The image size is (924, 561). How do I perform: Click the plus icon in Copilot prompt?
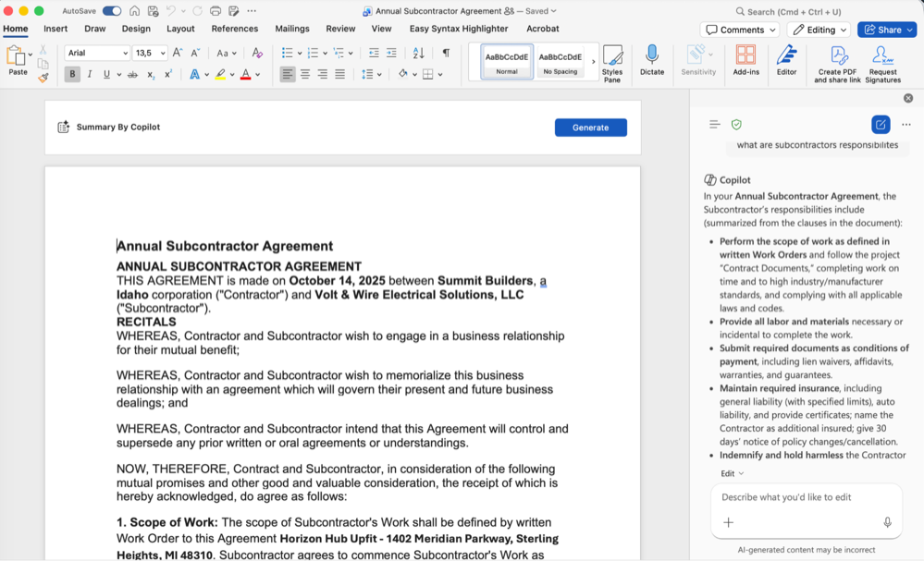(728, 522)
